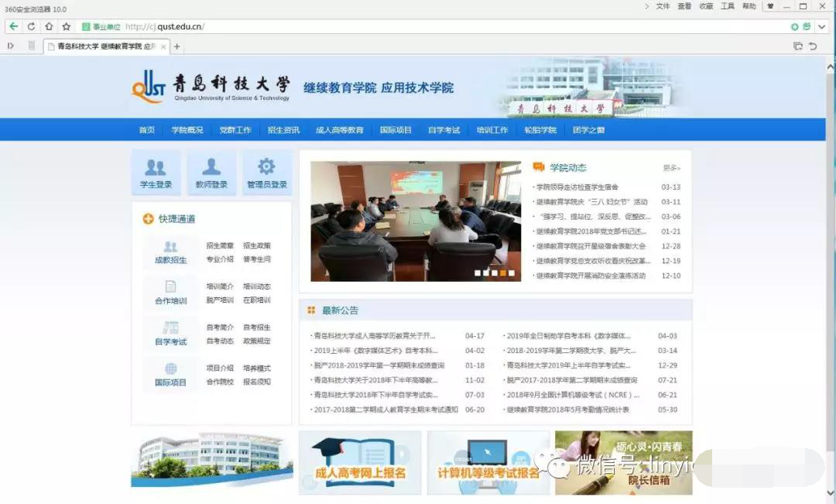Bookmark the page with the star icon

click(x=66, y=26)
